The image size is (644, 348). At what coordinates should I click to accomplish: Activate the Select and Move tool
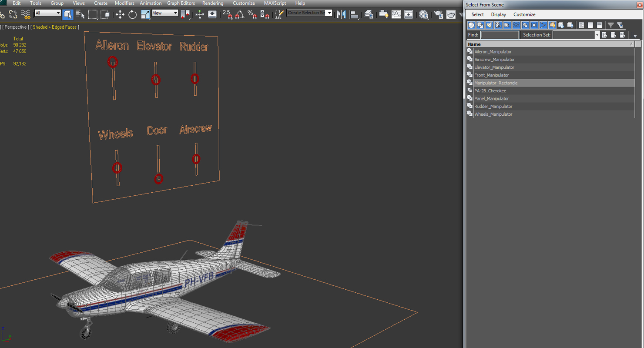coord(120,14)
